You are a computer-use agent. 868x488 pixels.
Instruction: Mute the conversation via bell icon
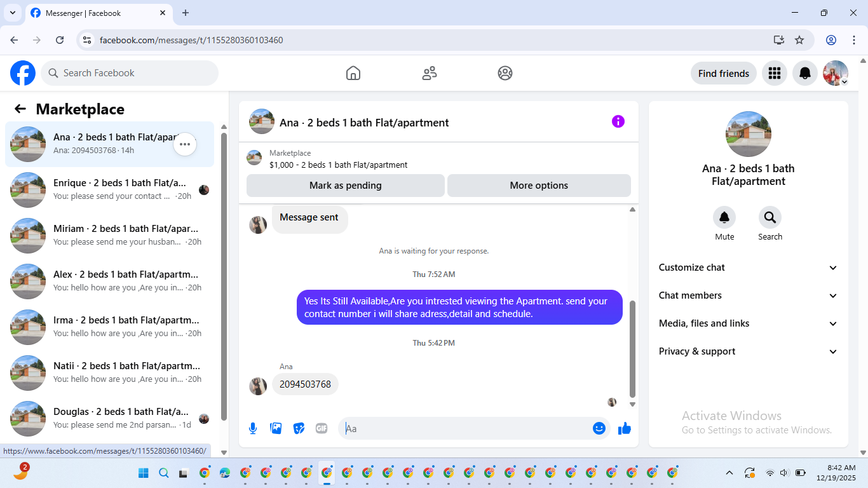(x=724, y=218)
